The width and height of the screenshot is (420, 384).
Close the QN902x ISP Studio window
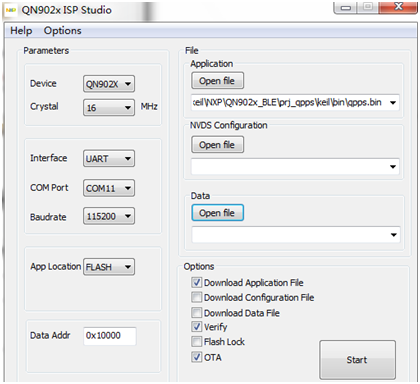398,7
